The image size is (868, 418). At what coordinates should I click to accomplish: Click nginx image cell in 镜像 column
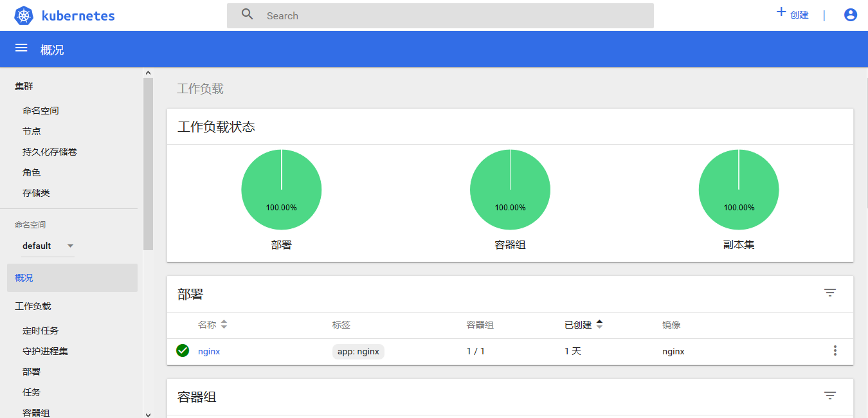pyautogui.click(x=673, y=351)
